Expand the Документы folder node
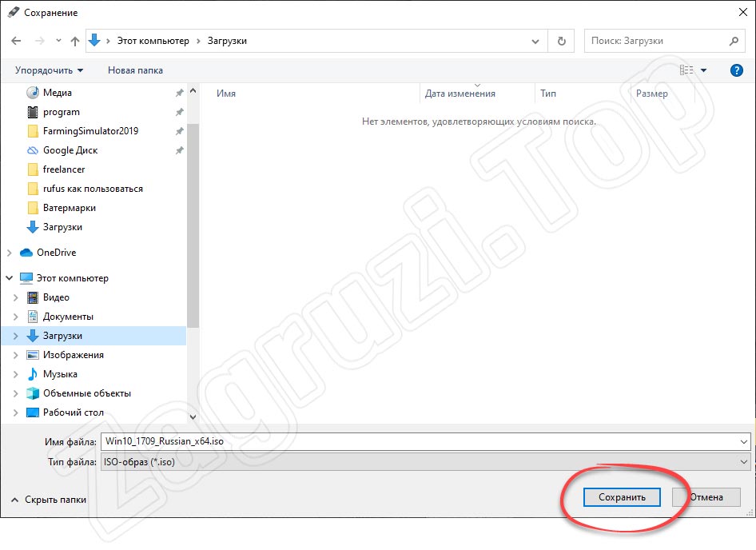This screenshot has height=550, width=756. (15, 317)
